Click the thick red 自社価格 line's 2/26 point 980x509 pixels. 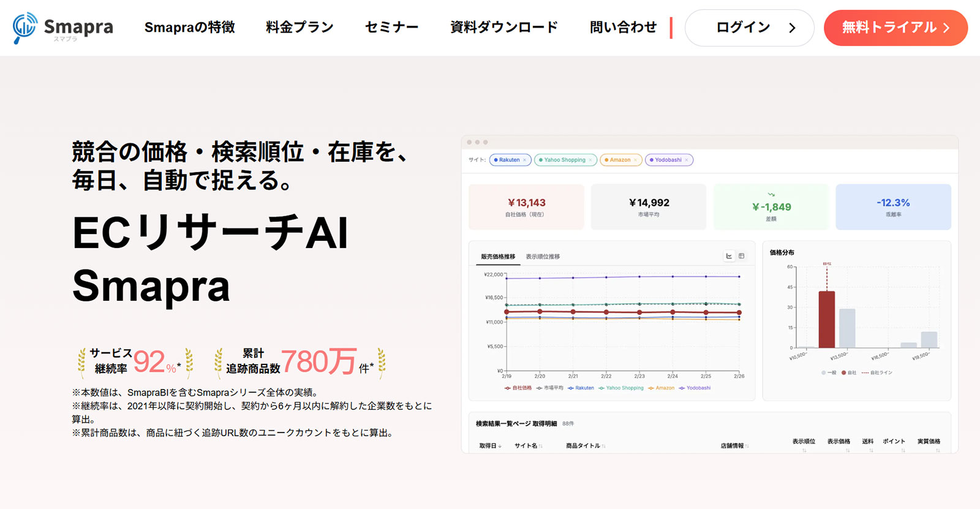point(739,312)
